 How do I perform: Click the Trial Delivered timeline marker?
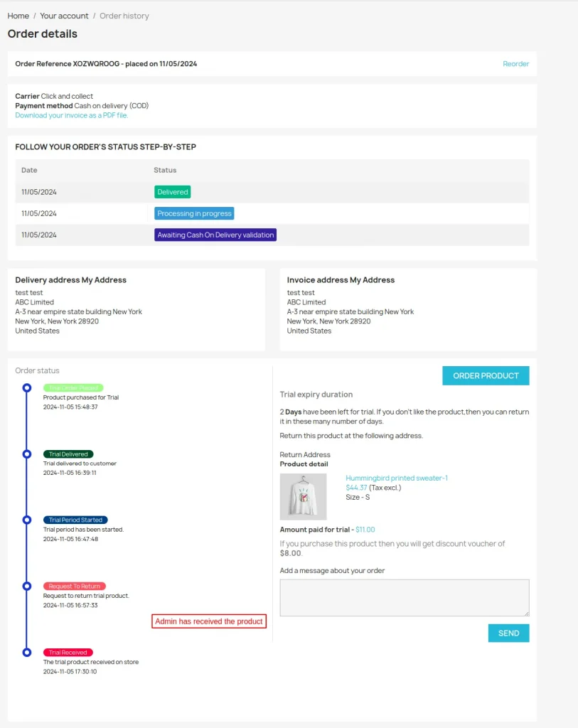27,454
